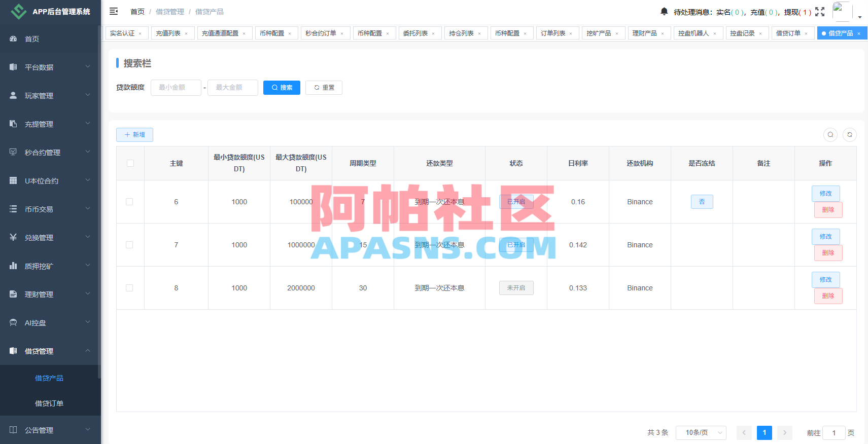Close the 订单列表 tab

coord(571,34)
